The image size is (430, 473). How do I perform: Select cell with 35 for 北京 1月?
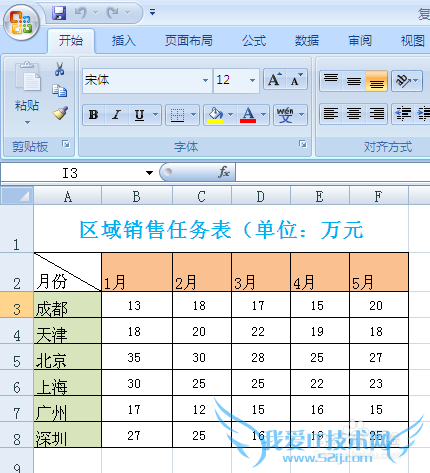pos(137,357)
